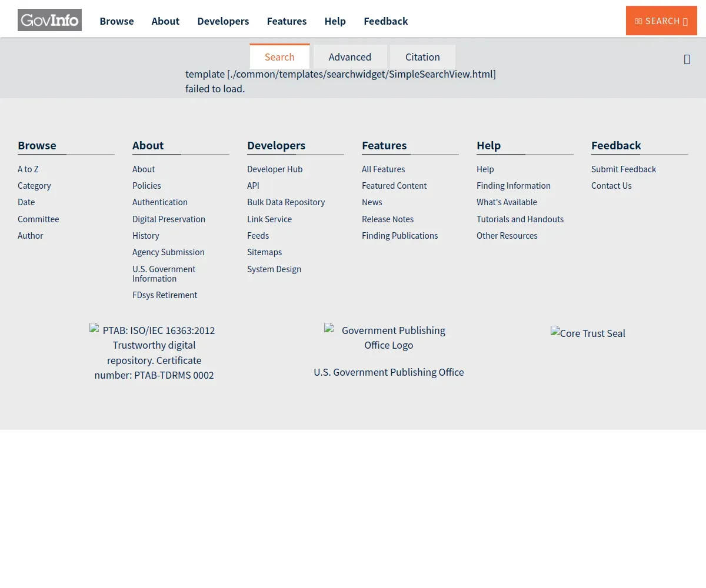Open Developer Hub link
Viewport: 706px width, 588px height.
point(275,169)
